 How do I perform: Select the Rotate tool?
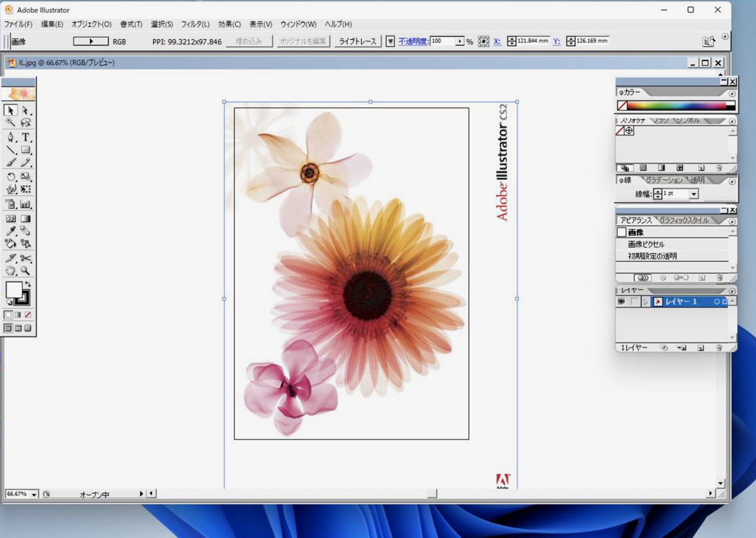point(11,176)
